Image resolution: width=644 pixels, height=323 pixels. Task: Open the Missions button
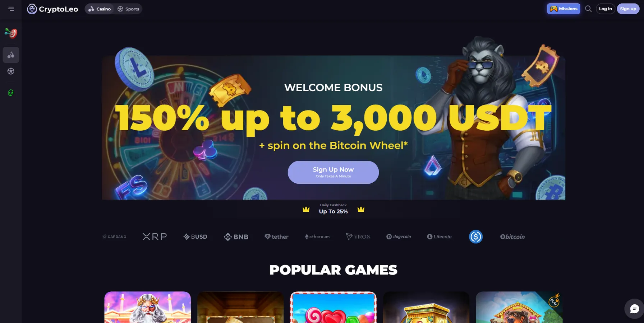563,9
